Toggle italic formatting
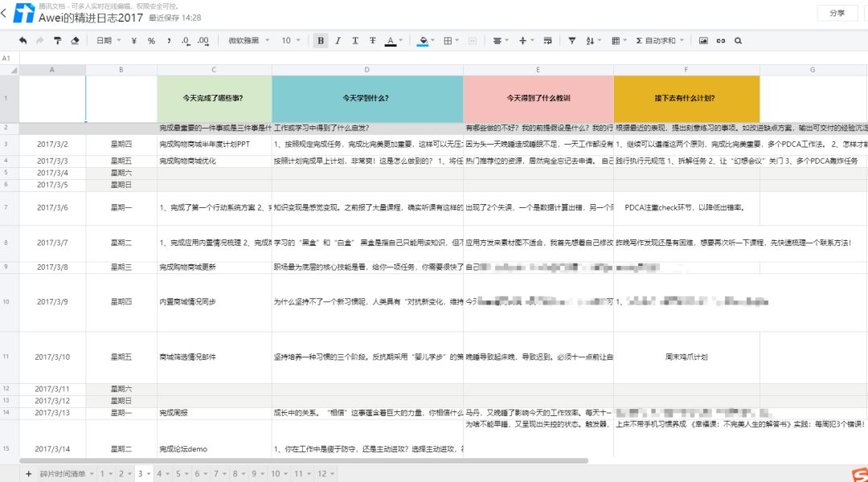The width and height of the screenshot is (868, 482). click(338, 41)
